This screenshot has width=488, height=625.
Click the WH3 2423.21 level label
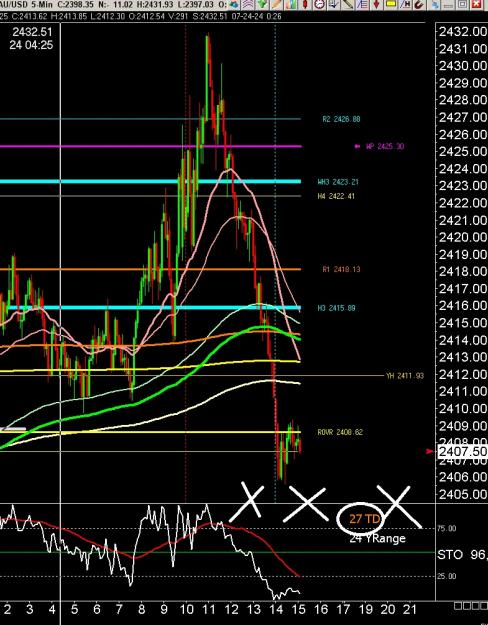(338, 182)
